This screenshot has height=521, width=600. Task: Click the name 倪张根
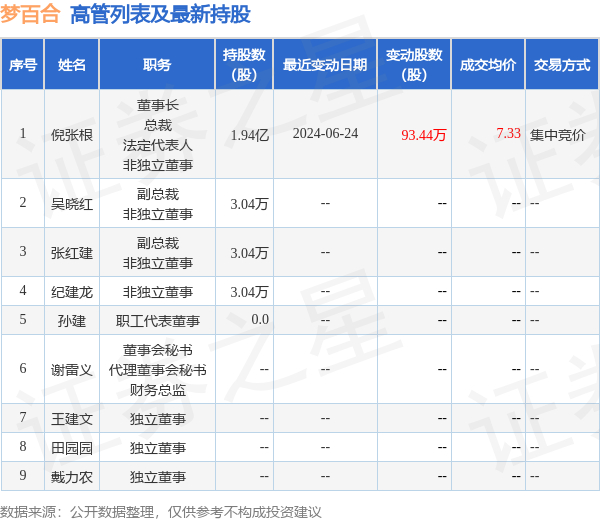(x=72, y=135)
